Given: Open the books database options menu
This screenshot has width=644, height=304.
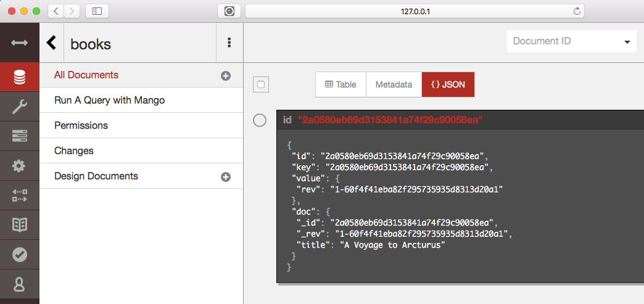Looking at the screenshot, I should pyautogui.click(x=229, y=43).
